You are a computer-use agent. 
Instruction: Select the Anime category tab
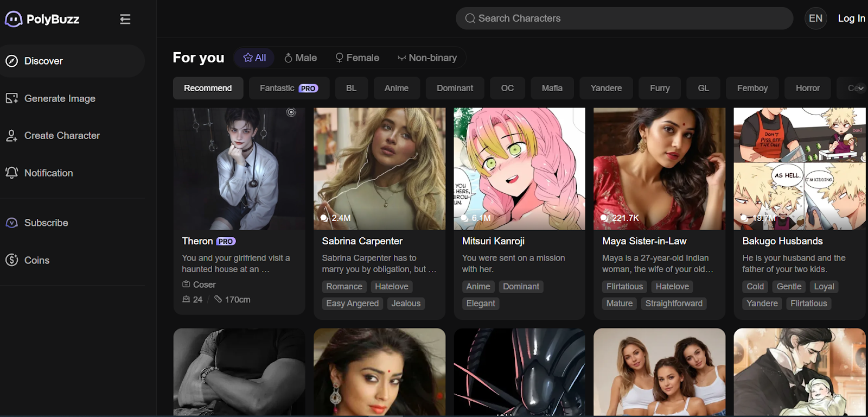click(x=397, y=88)
